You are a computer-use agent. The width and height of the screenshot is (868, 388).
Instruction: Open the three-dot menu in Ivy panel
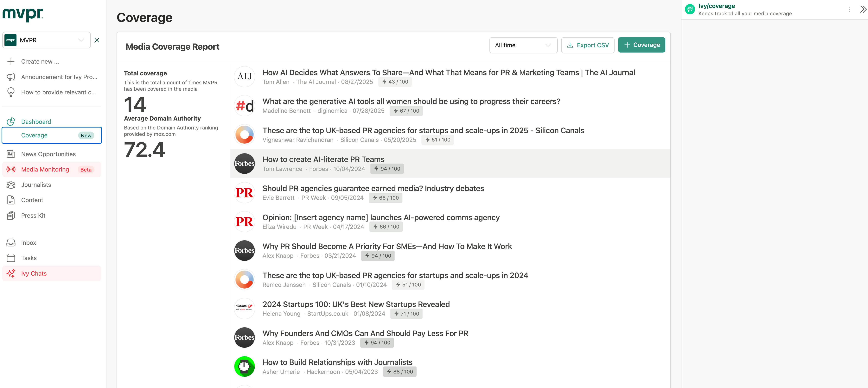pyautogui.click(x=849, y=9)
